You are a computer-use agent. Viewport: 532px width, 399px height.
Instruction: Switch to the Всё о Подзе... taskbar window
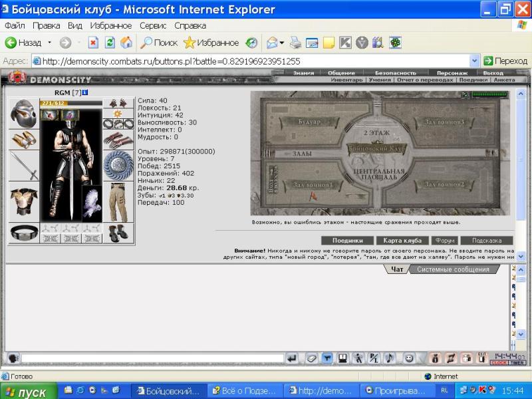click(x=244, y=391)
